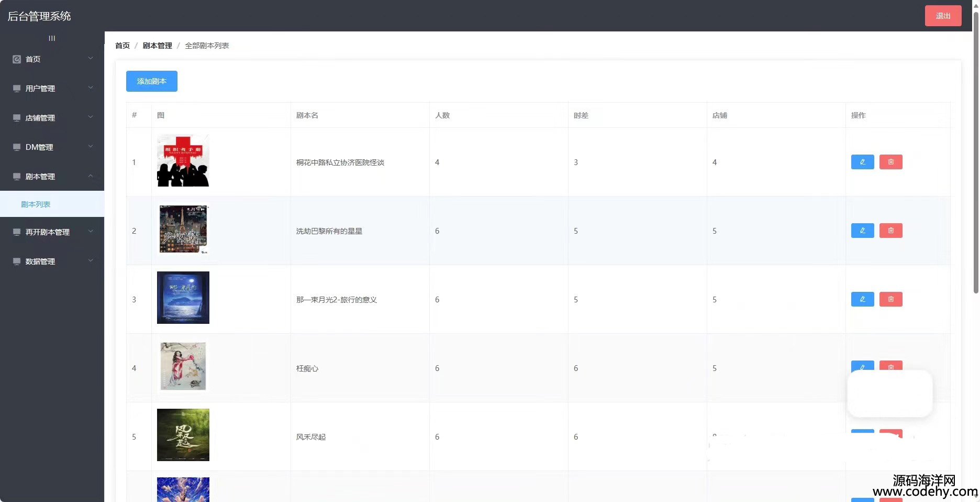Delete the 那一束月光2-旅行的意义 row
The height and width of the screenshot is (502, 980).
click(x=890, y=299)
